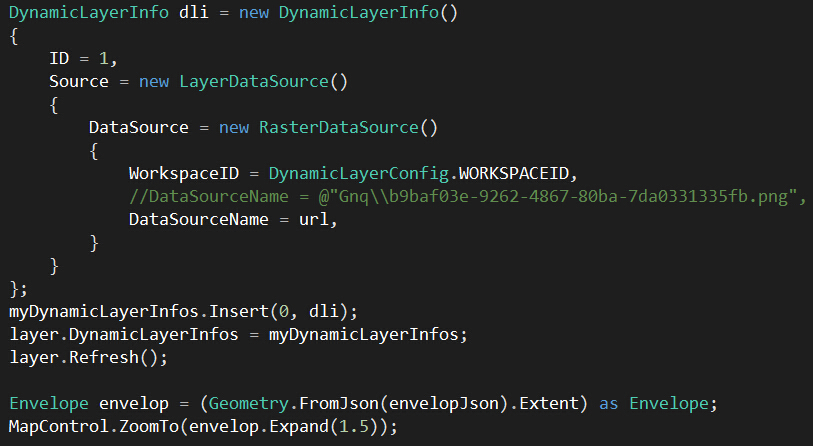Click 'layer.Refresh();' statement
This screenshot has height=446, width=813.
(x=89, y=357)
